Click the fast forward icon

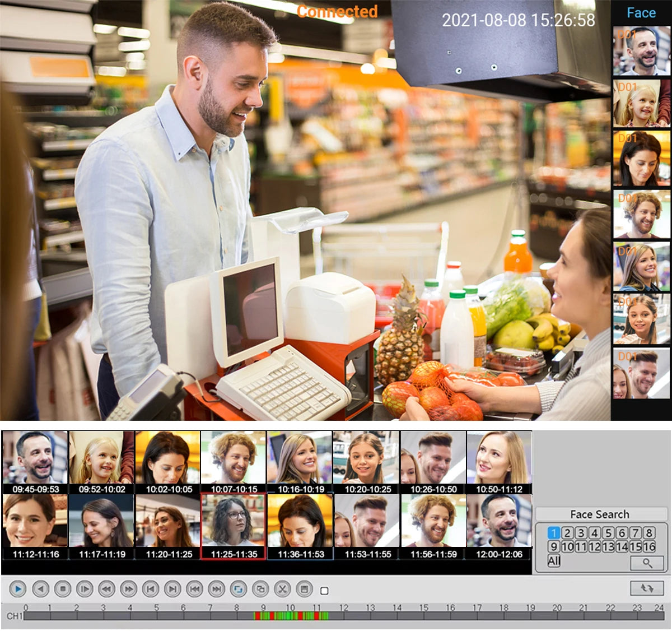[x=128, y=589]
